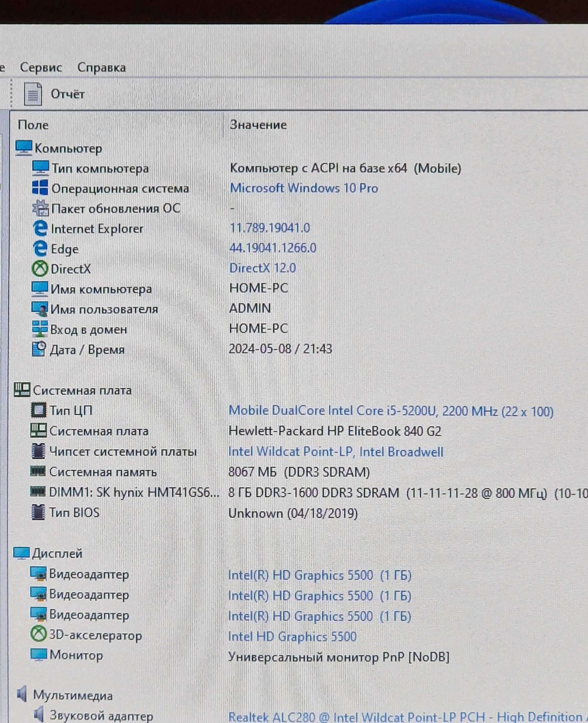Select the Unknown (04/18/2019) BIOS value
This screenshot has height=723, width=588.
coord(293,513)
